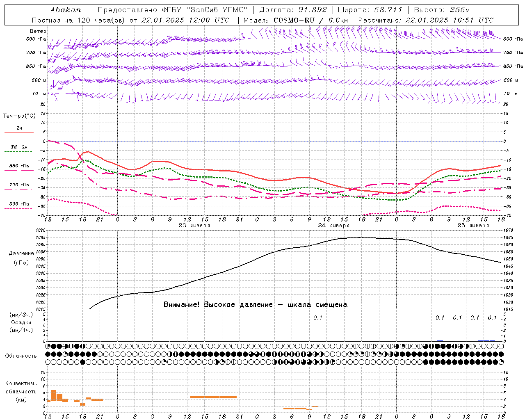Image resolution: width=525 pixels, height=420 pixels.
Task: Click the "Высота: 255м" elevation text
Action: point(442,10)
